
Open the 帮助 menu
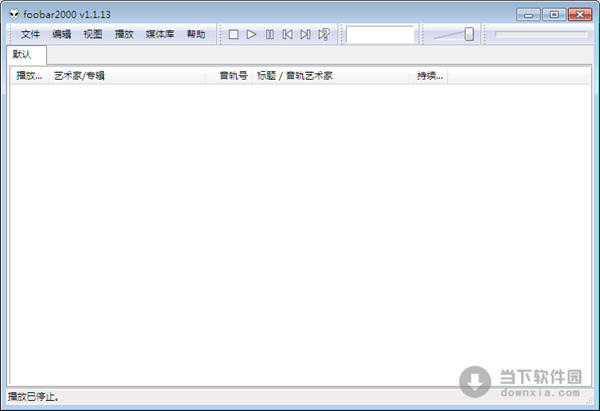(x=196, y=34)
